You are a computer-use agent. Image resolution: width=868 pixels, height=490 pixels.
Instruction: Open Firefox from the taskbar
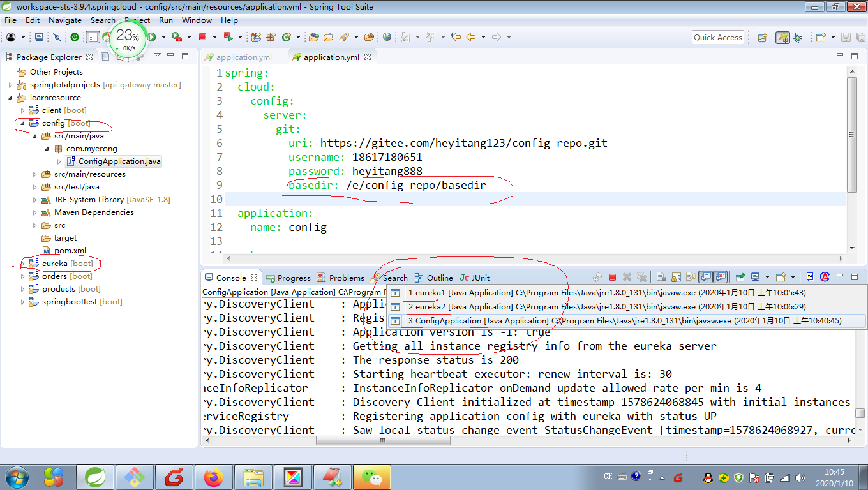(214, 477)
